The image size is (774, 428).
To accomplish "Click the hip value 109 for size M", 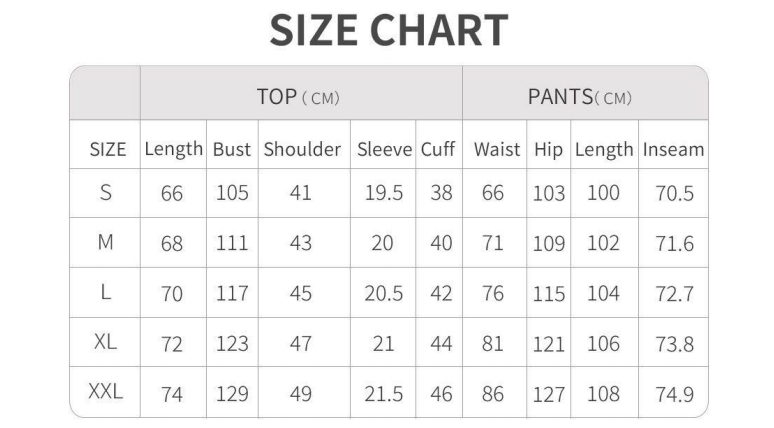I will click(x=548, y=244).
